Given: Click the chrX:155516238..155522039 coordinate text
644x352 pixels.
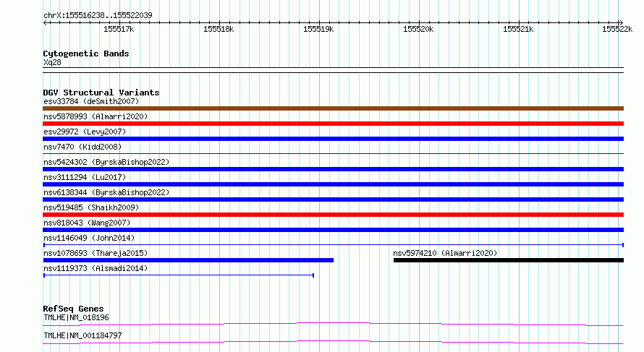Looking at the screenshot, I should click(98, 15).
